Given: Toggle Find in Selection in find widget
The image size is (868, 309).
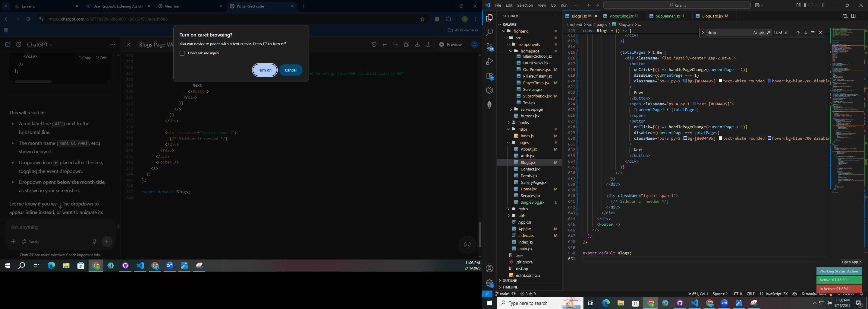Looking at the screenshot, I should click(813, 33).
